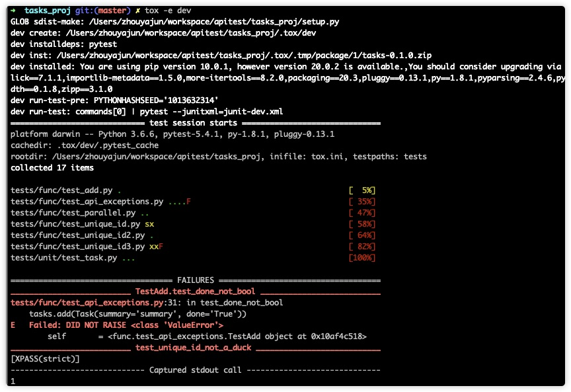Click the 'self = <func.test_api_exceptions.TestAdd' line
This screenshot has height=392, width=571.
coord(207,336)
